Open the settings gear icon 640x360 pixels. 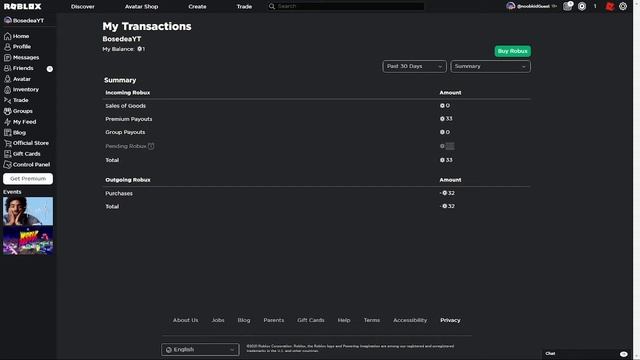click(x=623, y=6)
